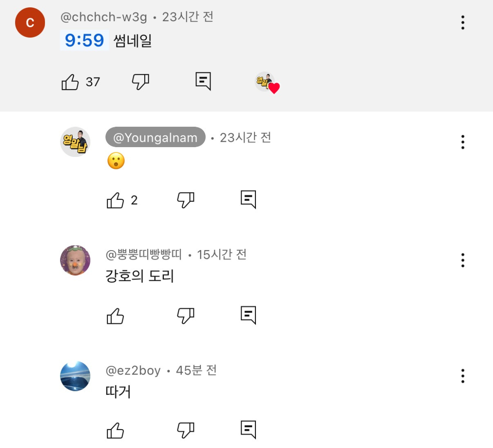Dislike the @Youngalnam emoji reply
493x448 pixels.
[x=186, y=200]
